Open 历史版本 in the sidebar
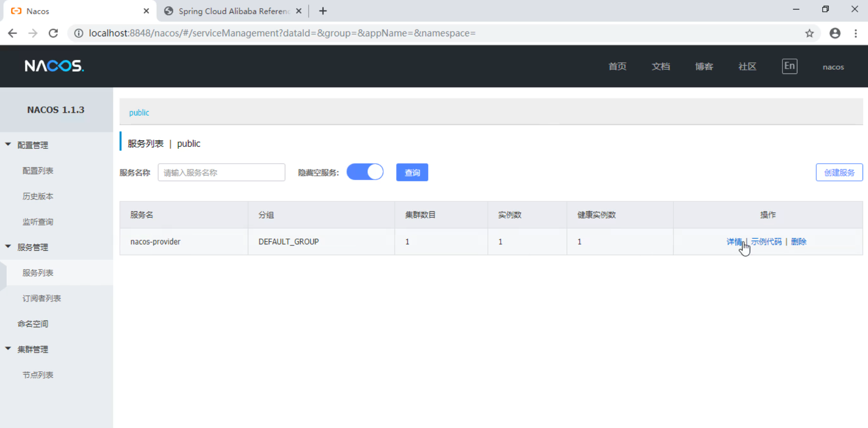The image size is (868, 428). (38, 196)
